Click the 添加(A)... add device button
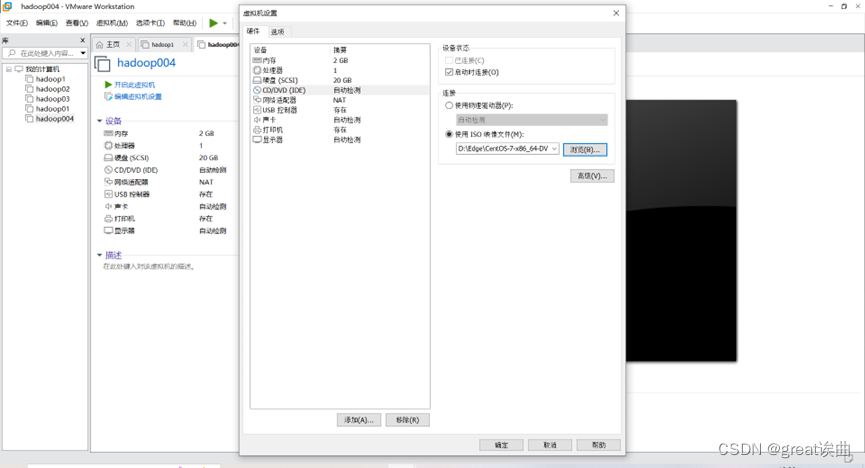Image resolution: width=865 pixels, height=468 pixels. [x=359, y=420]
